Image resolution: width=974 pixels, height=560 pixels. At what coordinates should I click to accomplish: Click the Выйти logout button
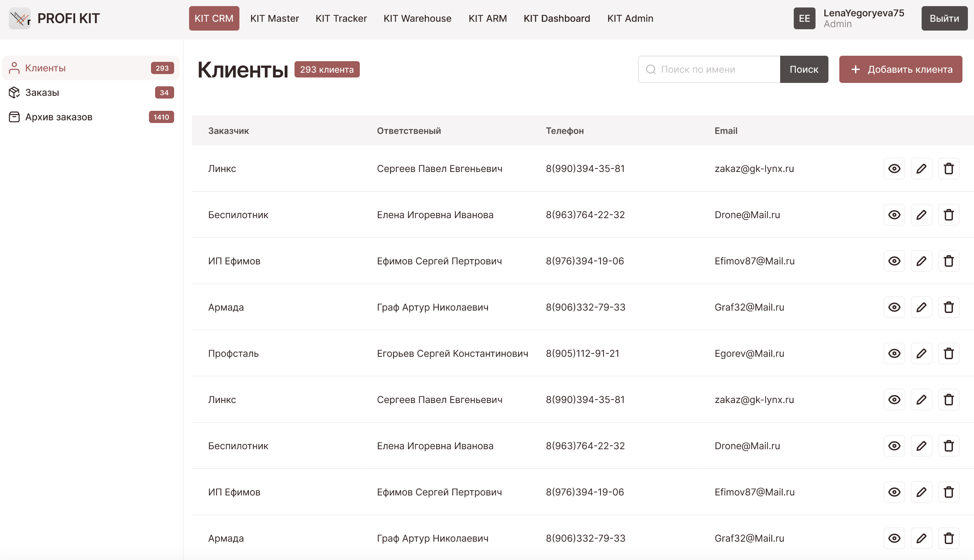(x=944, y=18)
